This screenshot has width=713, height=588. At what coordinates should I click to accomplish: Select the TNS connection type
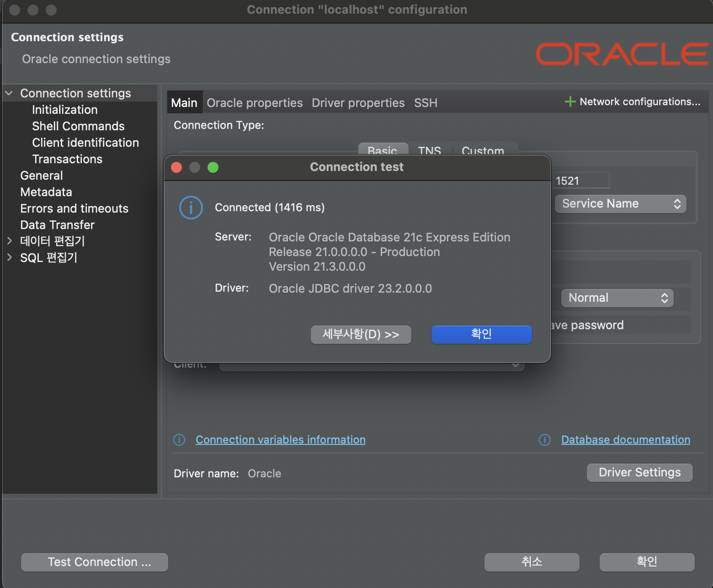(x=429, y=150)
